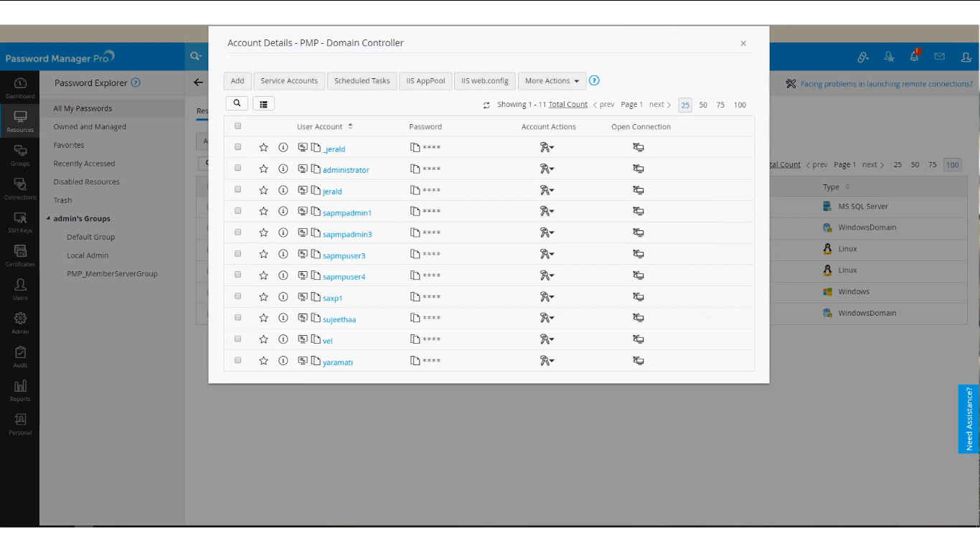This screenshot has height=551, width=980.
Task: Open the SSH Keys sidebar icon
Action: [20, 222]
